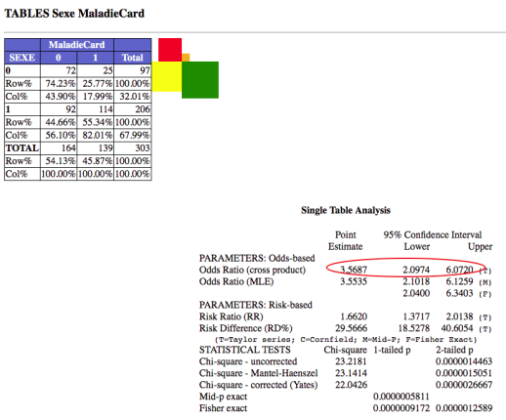Viewport: 506px width, 420px height.
Task: Select the TOTAL row label
Action: coord(22,147)
